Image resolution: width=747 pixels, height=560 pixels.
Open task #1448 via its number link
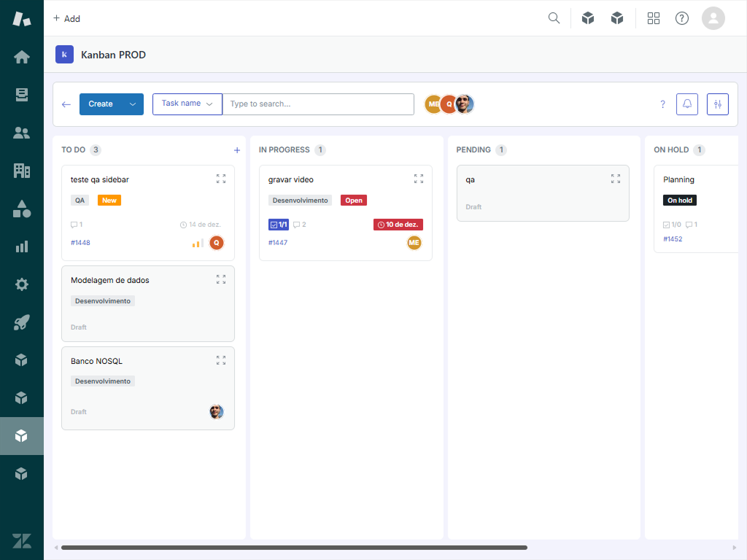coord(80,242)
